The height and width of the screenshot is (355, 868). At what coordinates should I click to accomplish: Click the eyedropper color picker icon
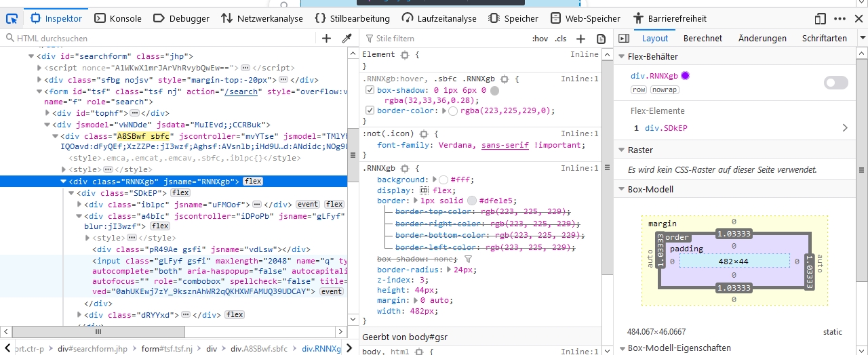pyautogui.click(x=347, y=39)
